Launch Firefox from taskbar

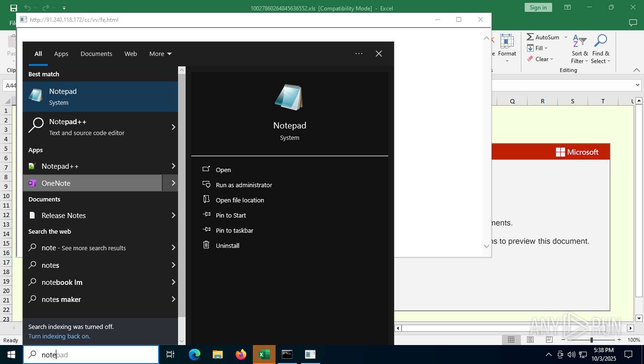tap(241, 355)
